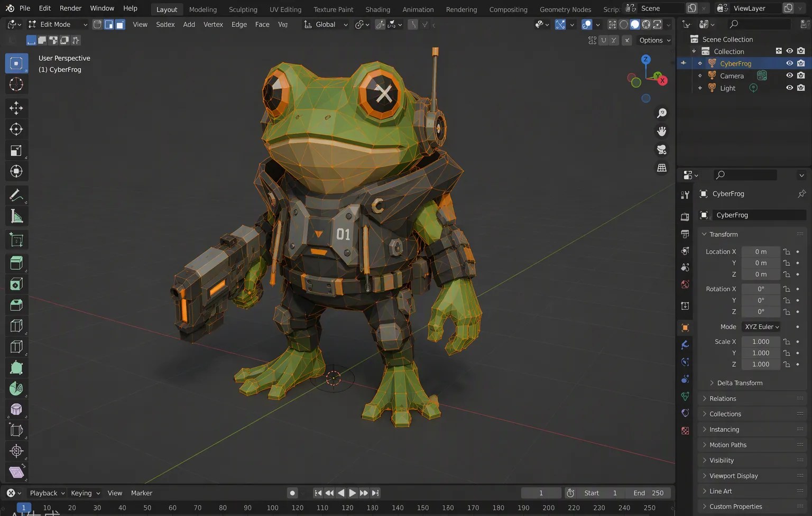This screenshot has height=516, width=812.
Task: Open the XYZ Euler rotation mode dropdown
Action: coord(761,327)
